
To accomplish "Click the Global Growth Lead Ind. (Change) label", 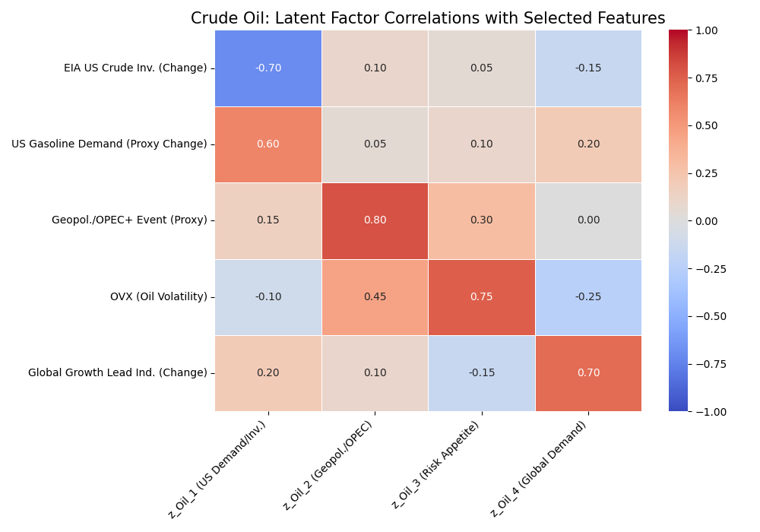I will click(x=118, y=372).
